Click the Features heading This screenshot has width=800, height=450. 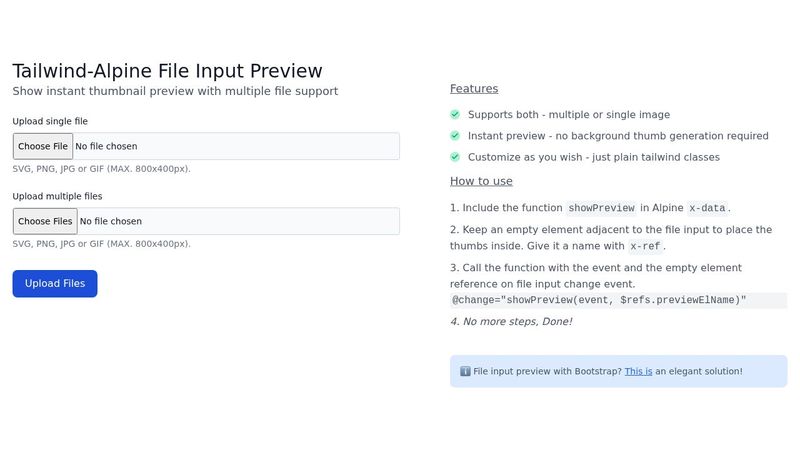pos(474,88)
